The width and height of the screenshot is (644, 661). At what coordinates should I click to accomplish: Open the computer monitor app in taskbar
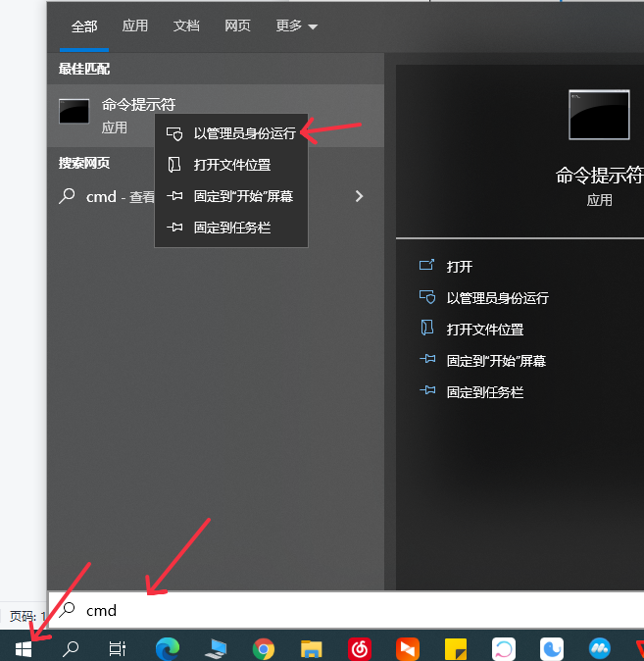click(x=216, y=649)
